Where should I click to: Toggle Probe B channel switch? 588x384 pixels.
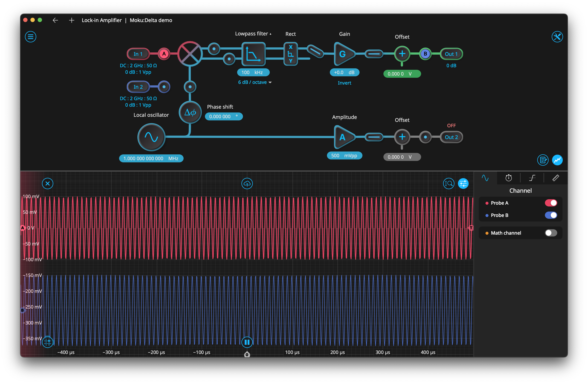(551, 215)
